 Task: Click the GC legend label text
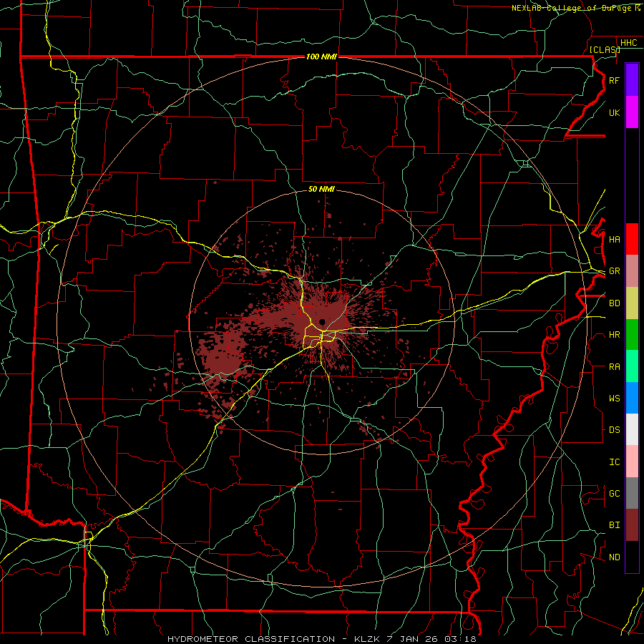(615, 494)
